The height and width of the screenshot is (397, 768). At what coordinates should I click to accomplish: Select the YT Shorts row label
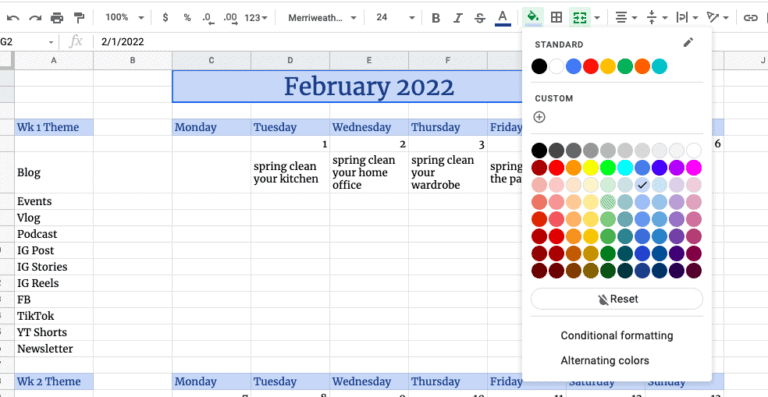[54, 332]
